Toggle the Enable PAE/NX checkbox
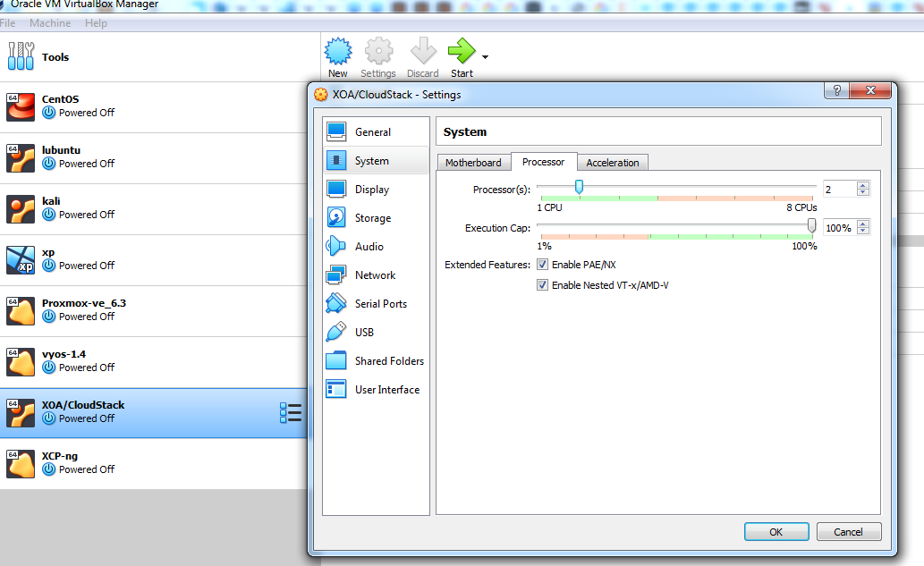 [542, 265]
